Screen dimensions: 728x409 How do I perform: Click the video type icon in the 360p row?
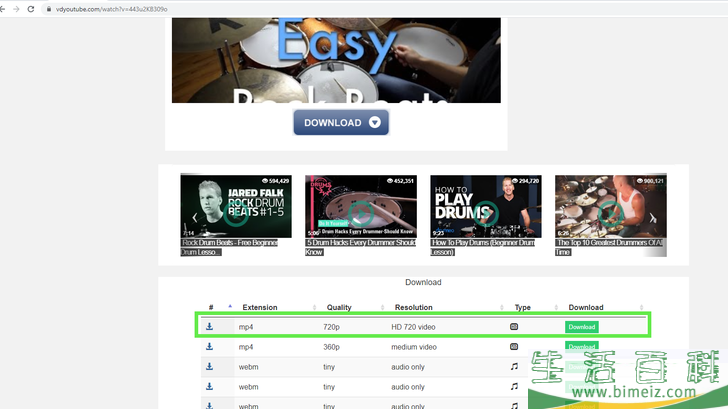[x=514, y=347]
